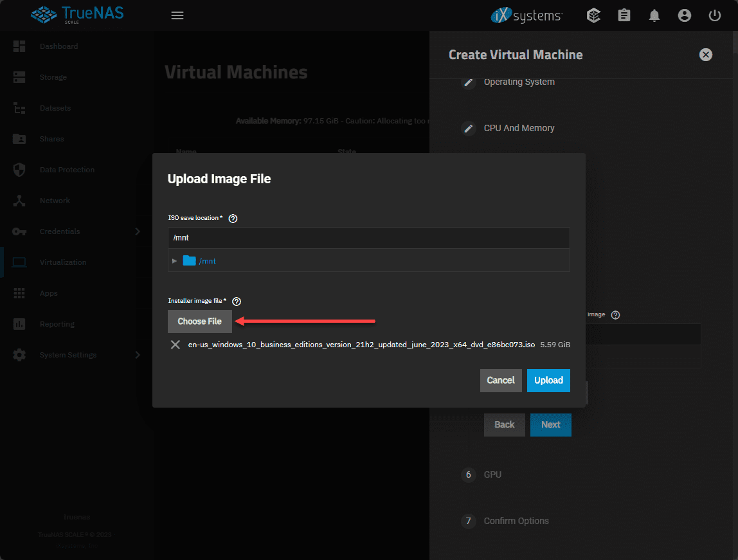Click the power icon in header
This screenshot has height=560, width=738.
pos(715,15)
